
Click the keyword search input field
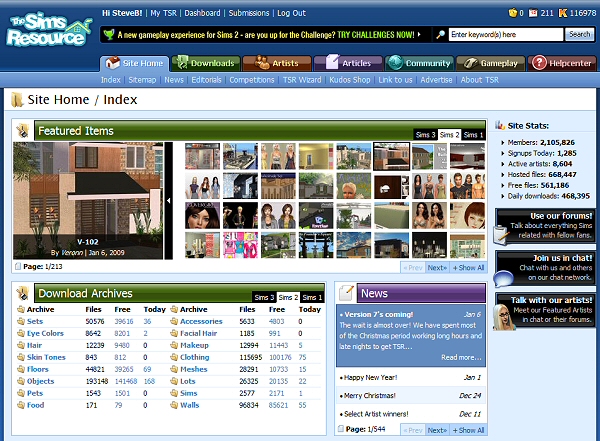506,34
